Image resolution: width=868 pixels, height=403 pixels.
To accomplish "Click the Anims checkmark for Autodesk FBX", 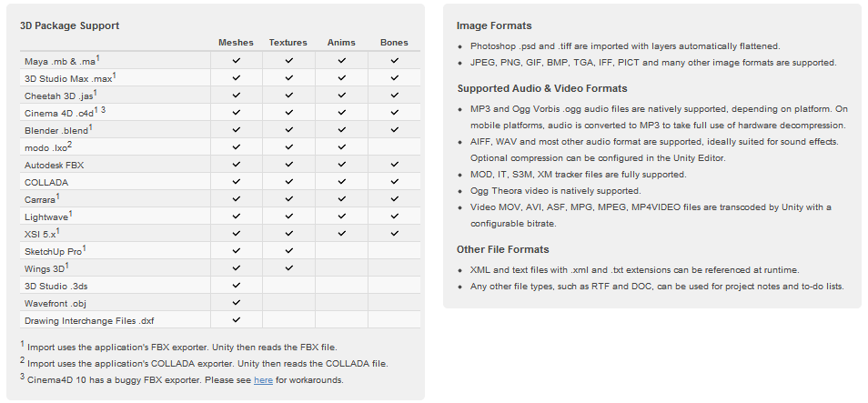I will (x=341, y=165).
